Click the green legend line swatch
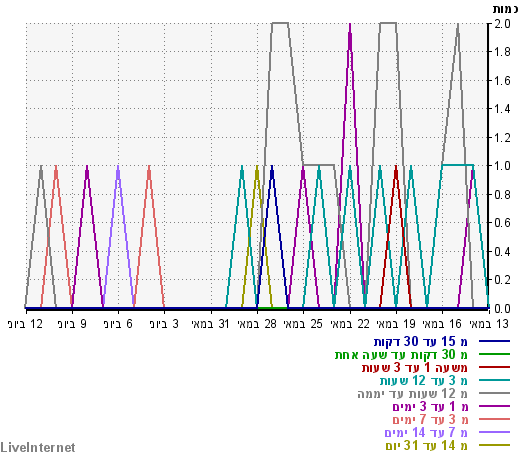 point(494,354)
